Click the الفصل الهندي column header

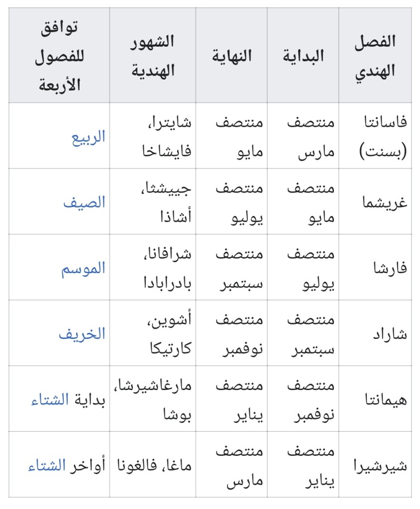pyautogui.click(x=376, y=56)
